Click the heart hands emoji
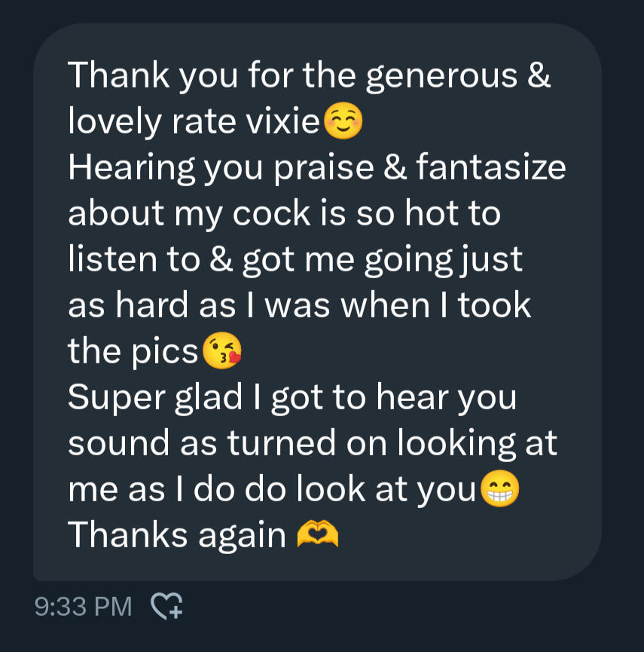The width and height of the screenshot is (644, 652). [x=318, y=535]
